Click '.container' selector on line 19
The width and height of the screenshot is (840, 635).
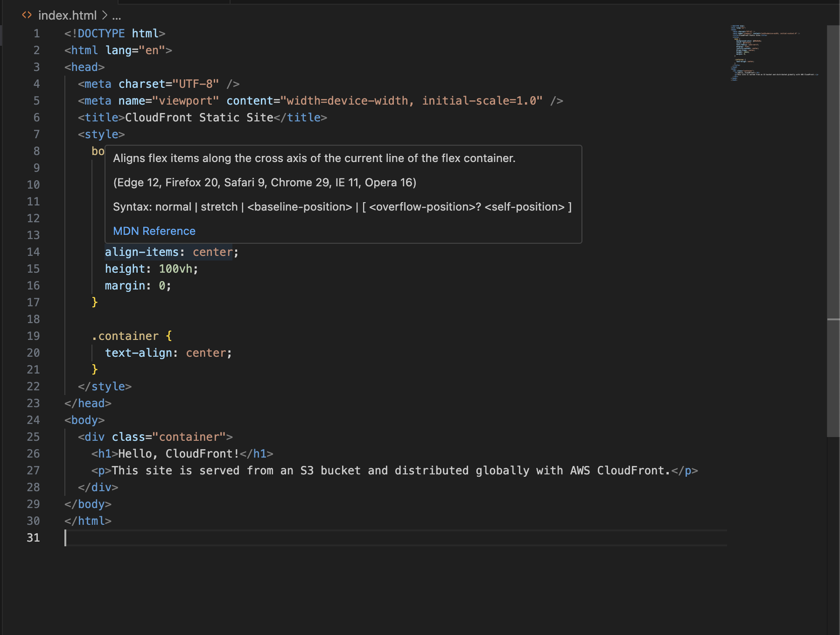(125, 336)
